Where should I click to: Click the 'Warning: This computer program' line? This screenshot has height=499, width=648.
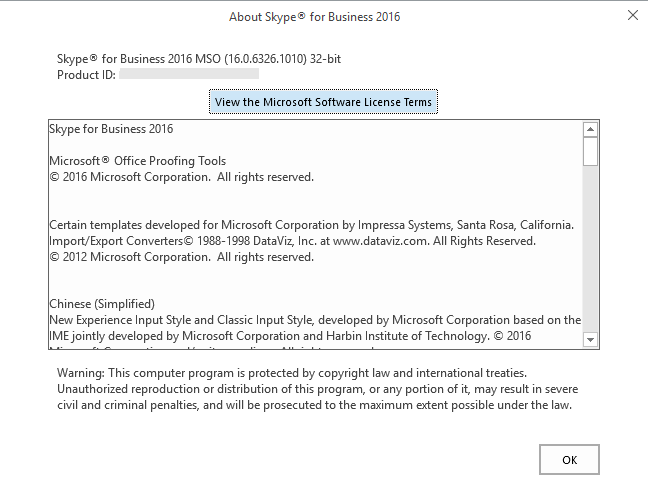tap(292, 373)
